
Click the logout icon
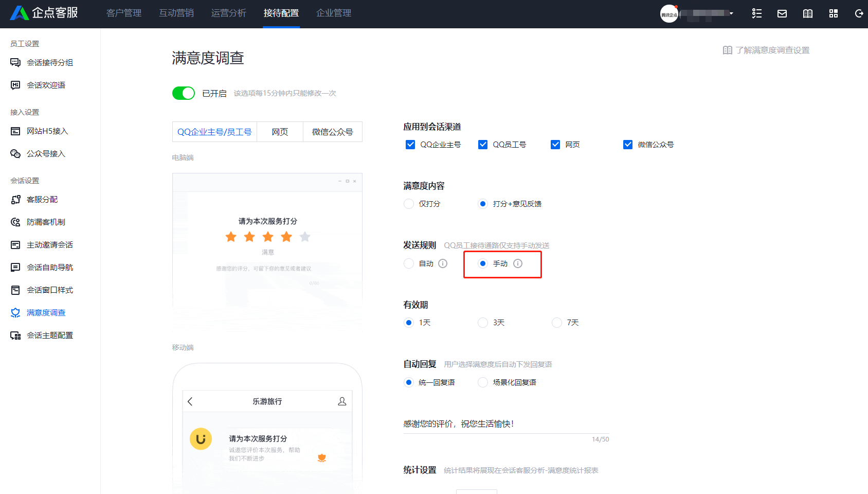click(859, 13)
